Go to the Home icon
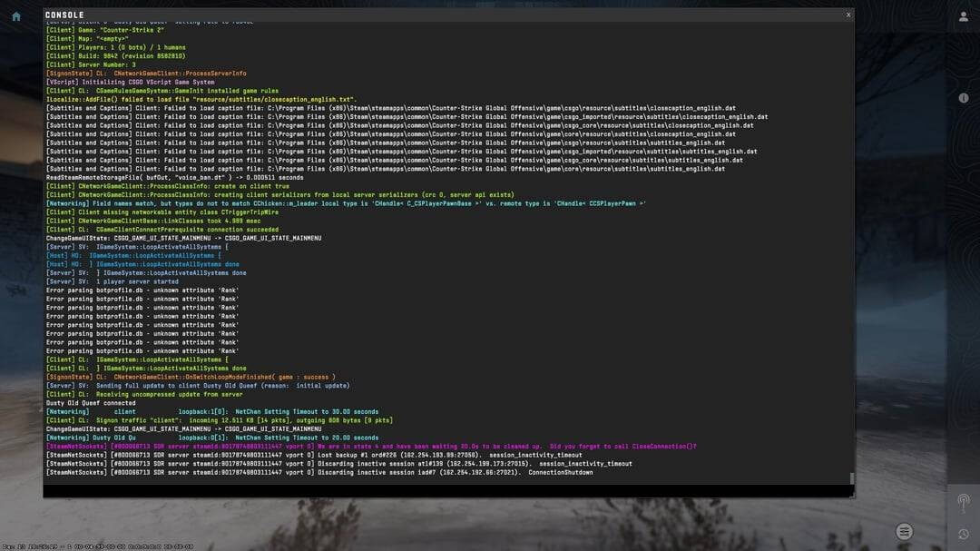The height and width of the screenshot is (551, 980). (16, 17)
